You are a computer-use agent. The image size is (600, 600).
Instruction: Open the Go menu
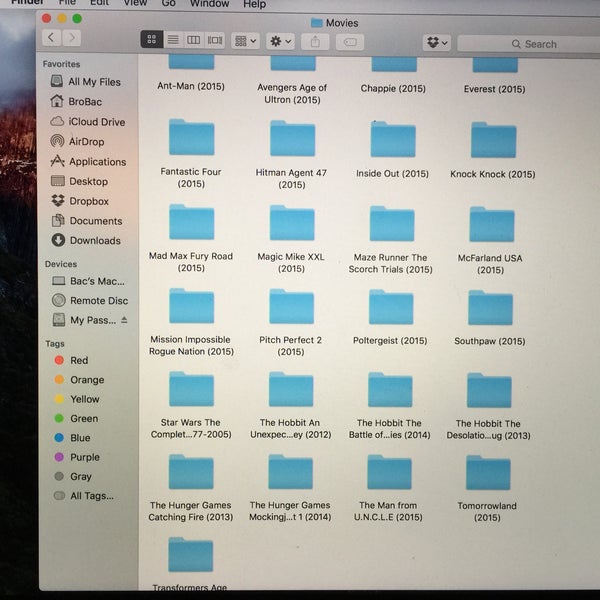click(x=168, y=3)
